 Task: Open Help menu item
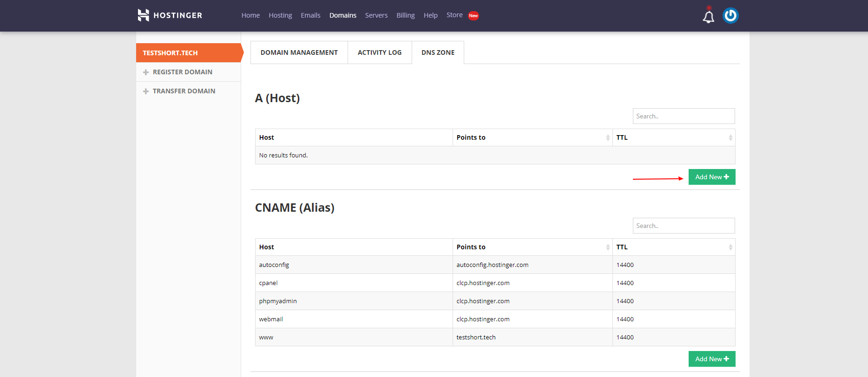431,15
